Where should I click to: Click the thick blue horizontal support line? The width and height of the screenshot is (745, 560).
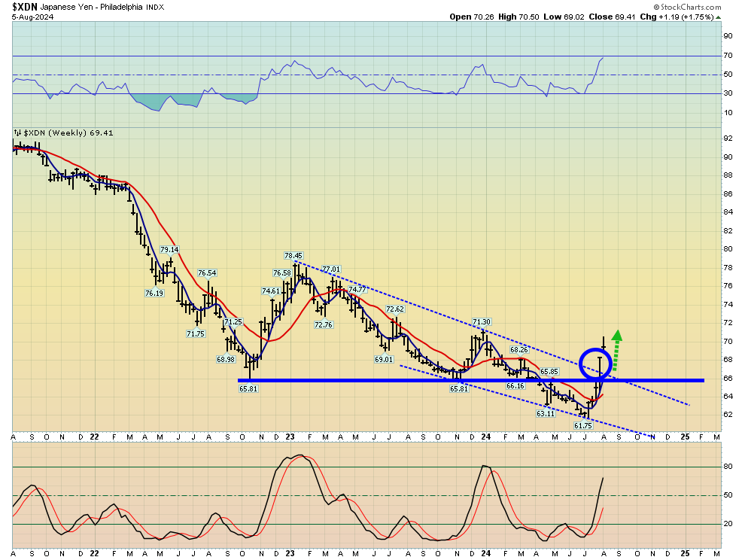click(471, 380)
